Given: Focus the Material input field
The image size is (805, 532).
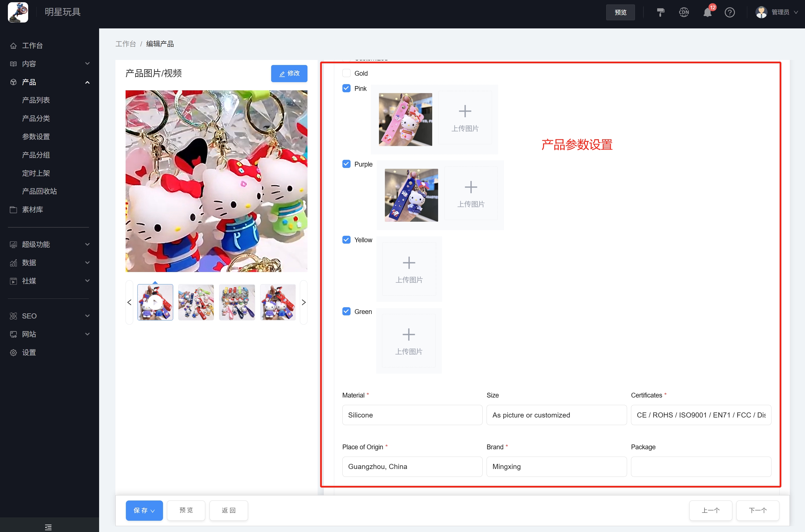Looking at the screenshot, I should click(x=412, y=415).
